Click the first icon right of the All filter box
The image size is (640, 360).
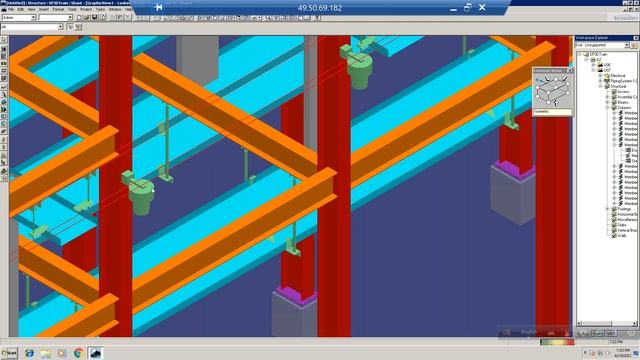tap(70, 27)
